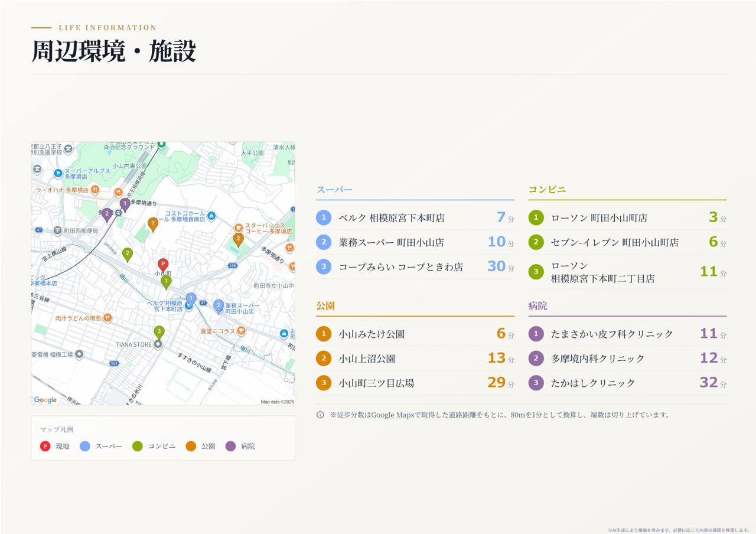Click the ラ・オハナ restaurant icon on the map
This screenshot has height=534, width=756.
[x=94, y=190]
